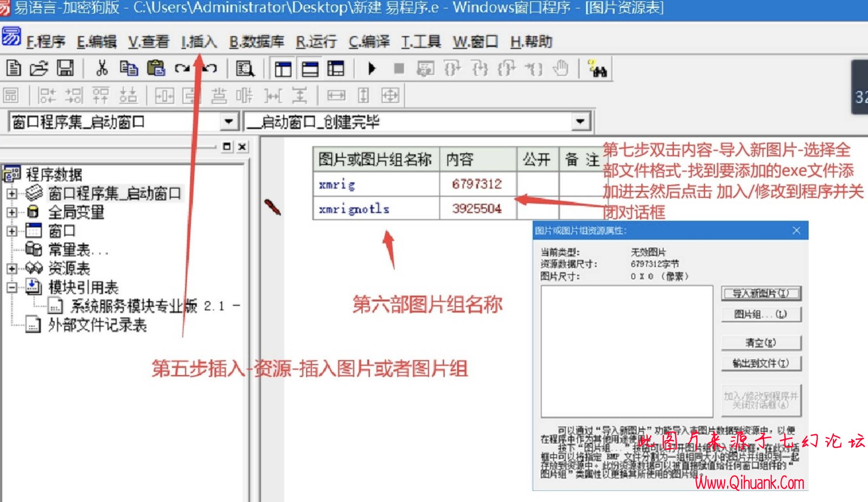
Task: Click the 图片组...(L) button
Action: point(761,314)
